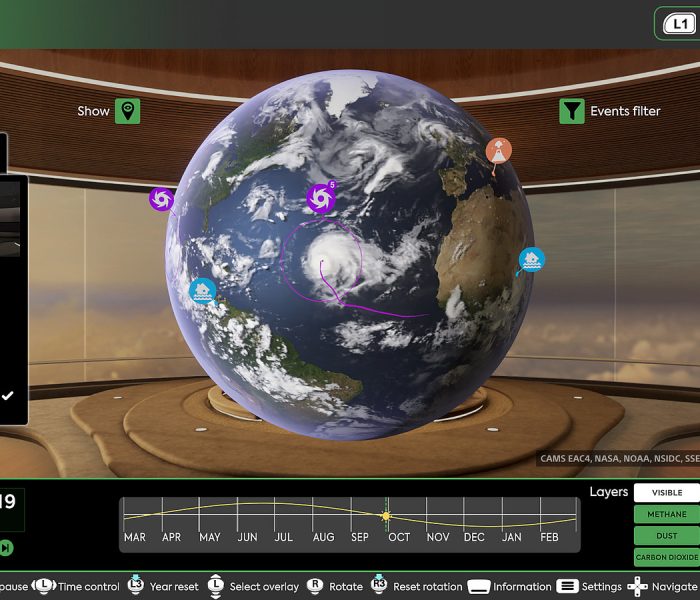This screenshot has width=700, height=600.
Task: Select the hurricane marker with badge 5
Action: pos(321,198)
